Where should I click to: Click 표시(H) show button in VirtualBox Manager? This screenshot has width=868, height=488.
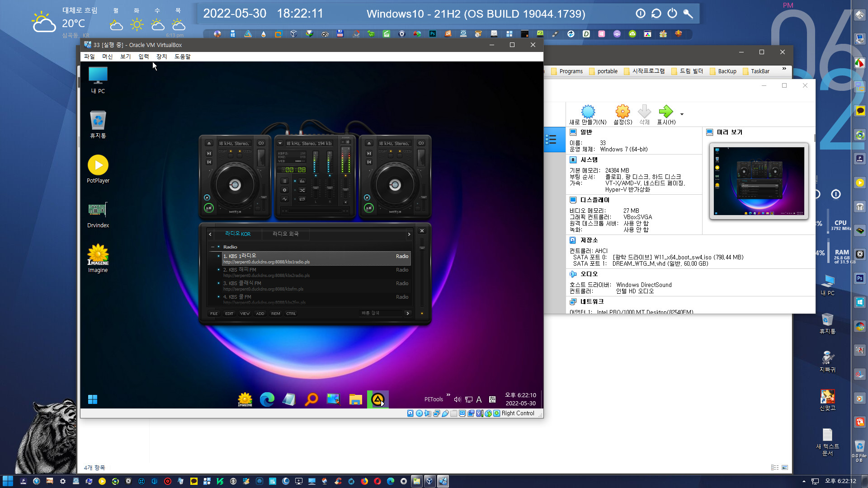pyautogui.click(x=666, y=115)
